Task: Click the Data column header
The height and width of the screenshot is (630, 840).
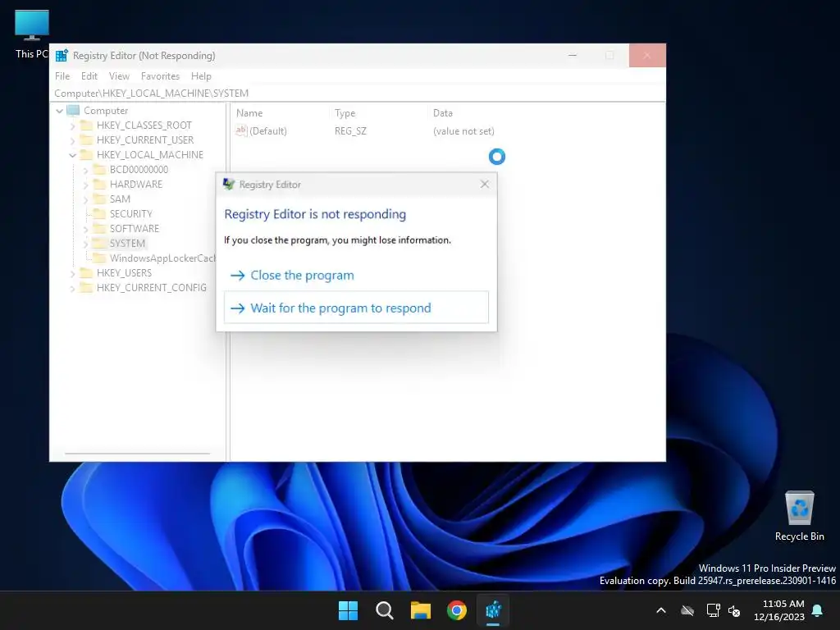Action: point(442,113)
